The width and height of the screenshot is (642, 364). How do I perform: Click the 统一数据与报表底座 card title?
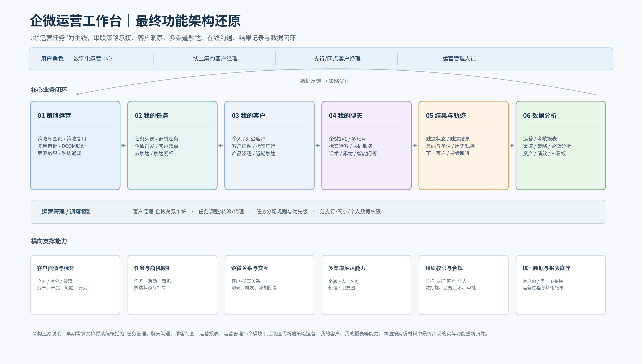[546, 268]
